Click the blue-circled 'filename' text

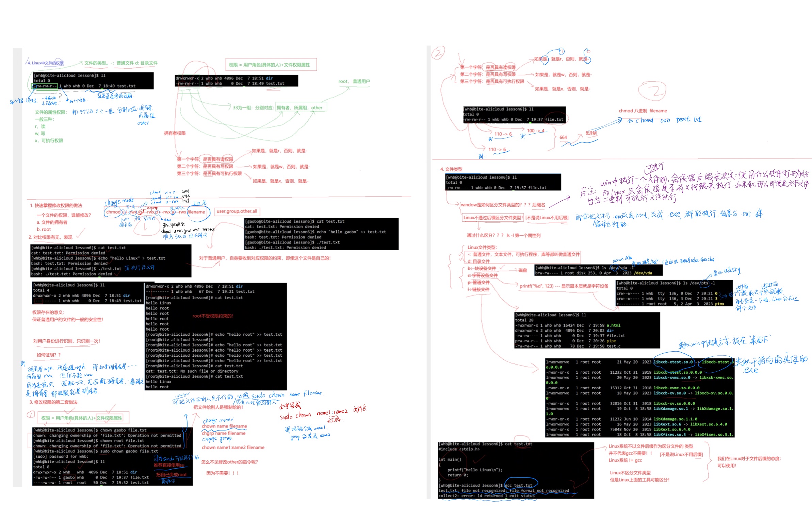[x=196, y=212]
